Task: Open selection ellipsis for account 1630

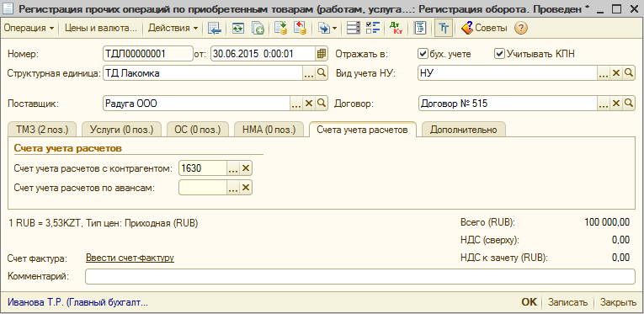Action: [233, 168]
